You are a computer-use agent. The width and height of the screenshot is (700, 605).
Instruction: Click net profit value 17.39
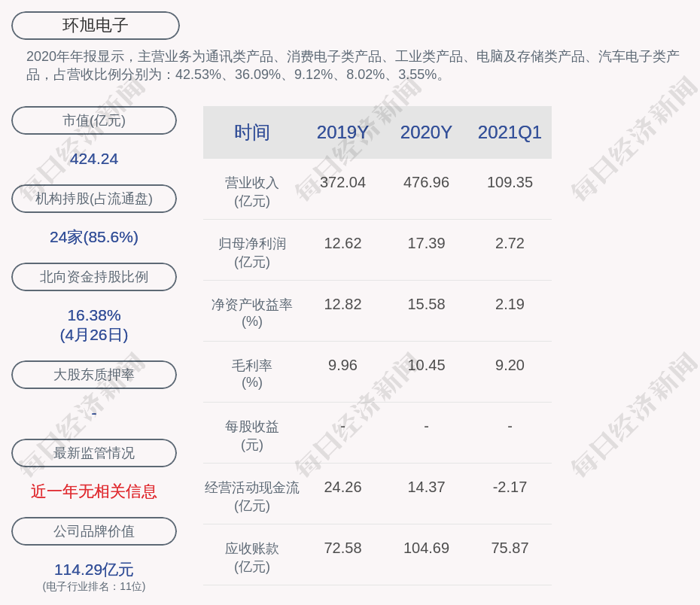pos(426,243)
